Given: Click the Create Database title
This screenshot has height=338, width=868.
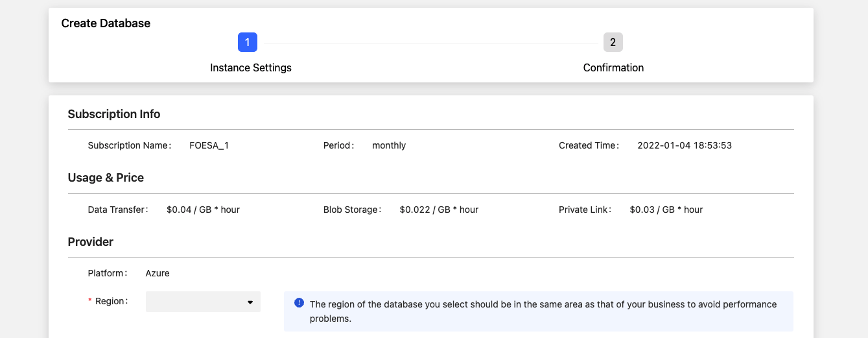Looking at the screenshot, I should point(106,23).
